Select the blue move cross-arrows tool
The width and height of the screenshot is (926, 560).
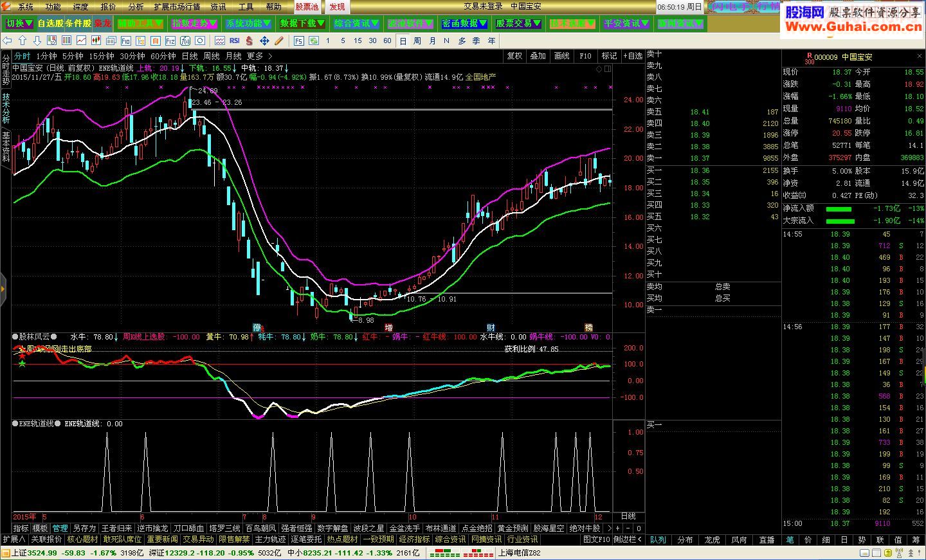(264, 41)
